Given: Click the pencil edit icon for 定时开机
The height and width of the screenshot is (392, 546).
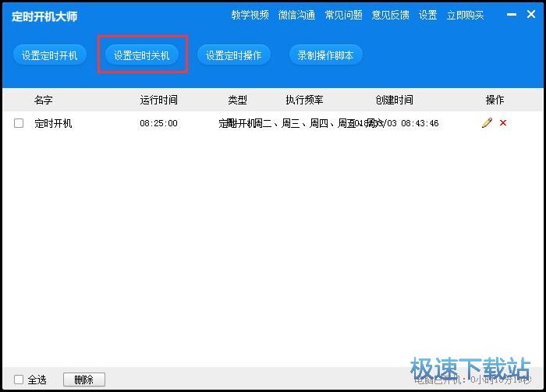Looking at the screenshot, I should click(x=487, y=123).
